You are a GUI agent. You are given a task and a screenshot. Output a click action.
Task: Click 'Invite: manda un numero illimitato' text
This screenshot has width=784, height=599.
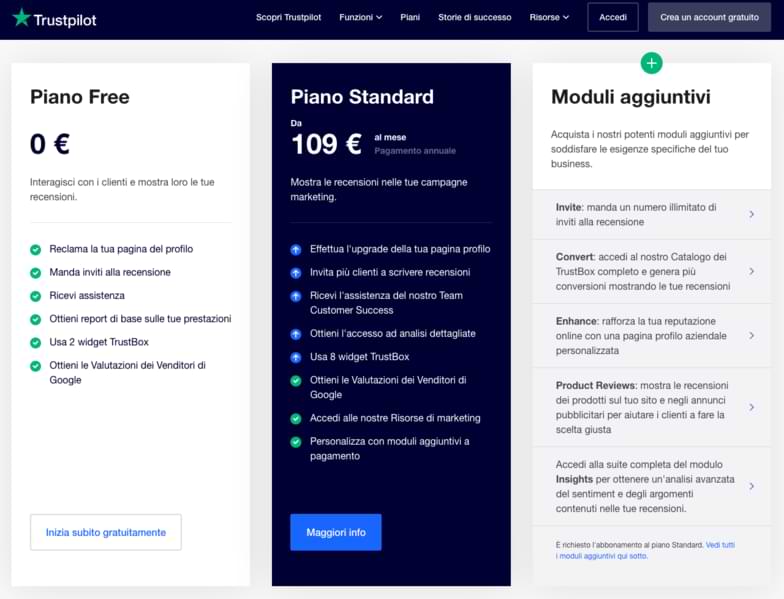pos(636,214)
